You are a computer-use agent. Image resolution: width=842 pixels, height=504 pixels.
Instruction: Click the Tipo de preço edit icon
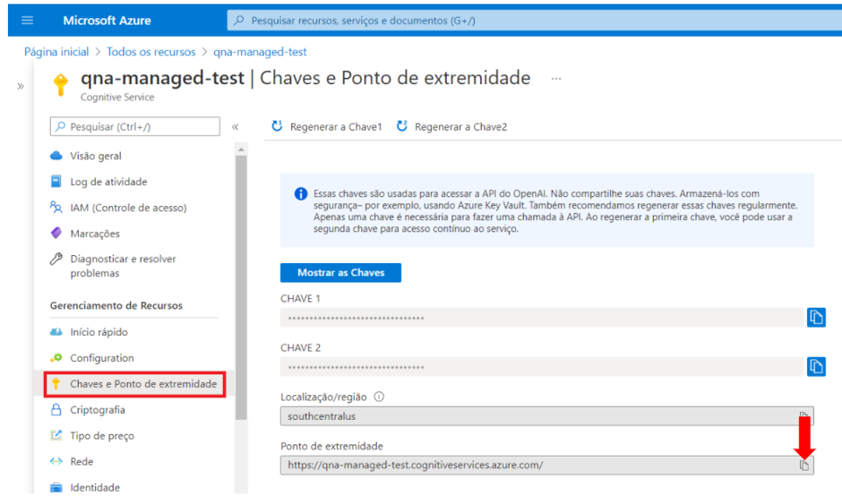56,435
